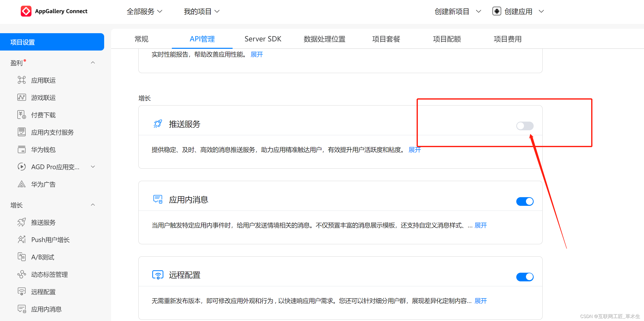Viewport: 644px width, 321px height.
Task: Click the 动态标签管理 sidebar icon
Action: coord(22,274)
